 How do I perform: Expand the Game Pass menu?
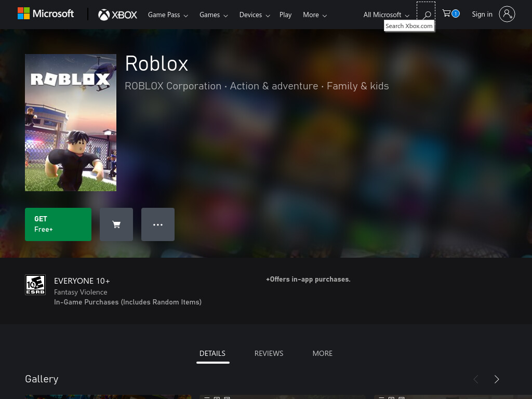(x=168, y=15)
